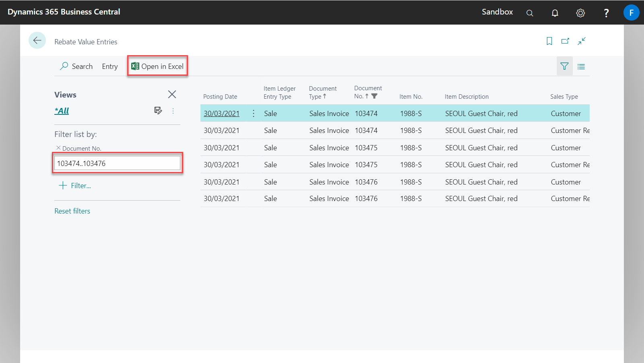This screenshot has width=644, height=363.
Task: Search the list
Action: coord(76,66)
